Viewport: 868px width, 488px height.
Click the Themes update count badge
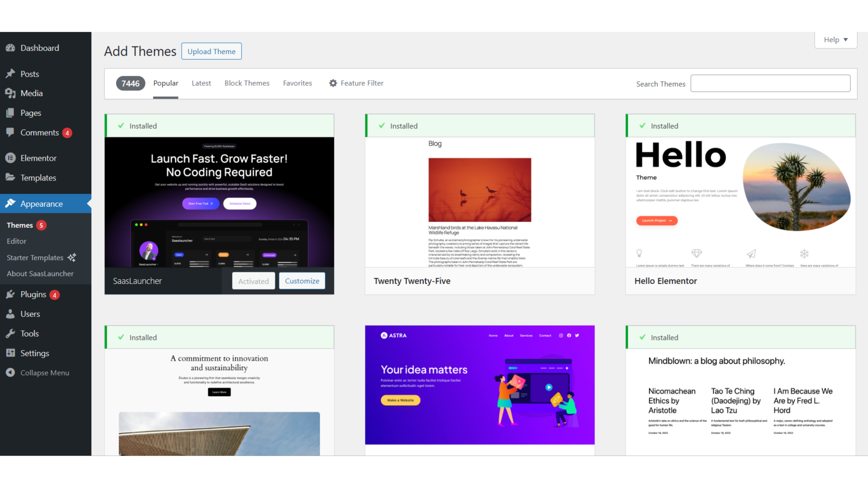[41, 225]
